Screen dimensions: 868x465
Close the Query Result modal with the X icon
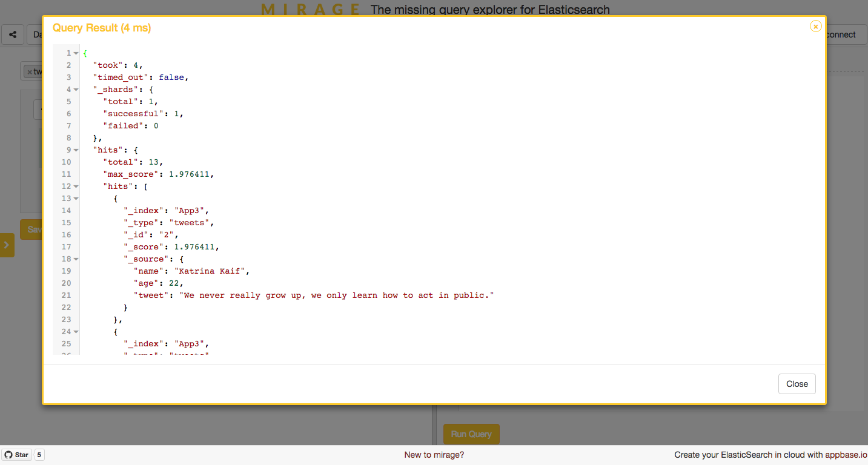click(815, 26)
